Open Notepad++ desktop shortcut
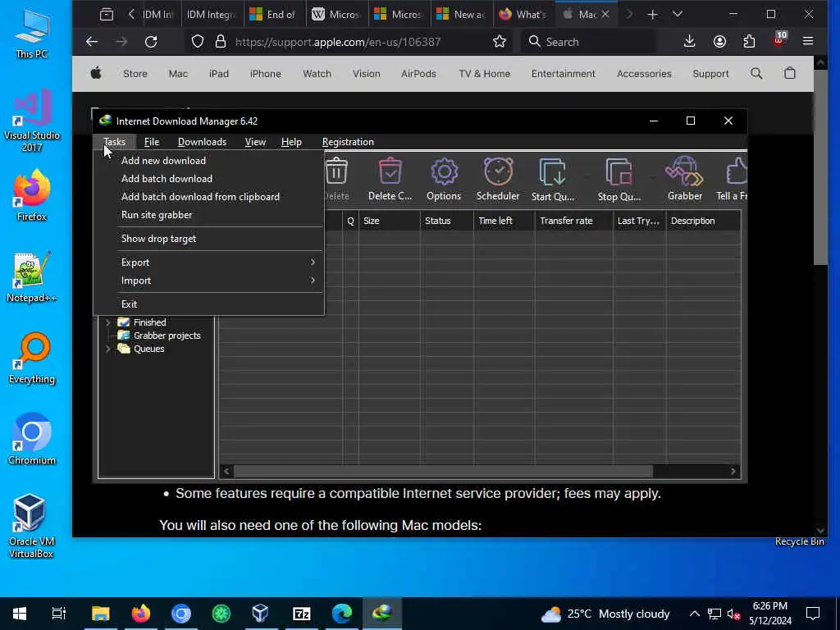The image size is (840, 630). [x=32, y=277]
